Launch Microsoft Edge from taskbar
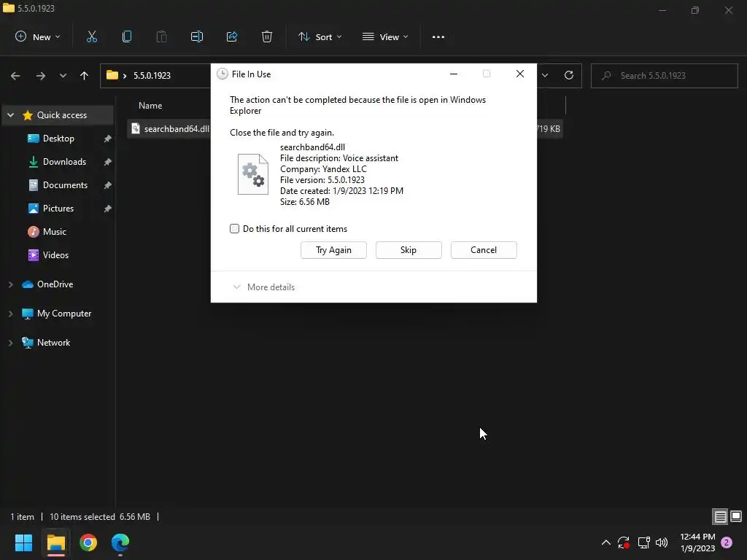This screenshot has width=747, height=560. pyautogui.click(x=120, y=542)
